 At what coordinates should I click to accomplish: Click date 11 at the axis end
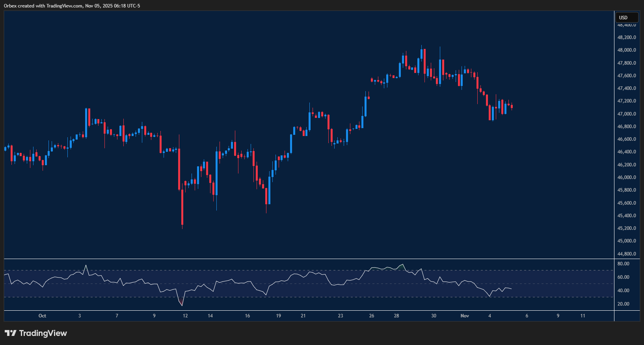[583, 316]
